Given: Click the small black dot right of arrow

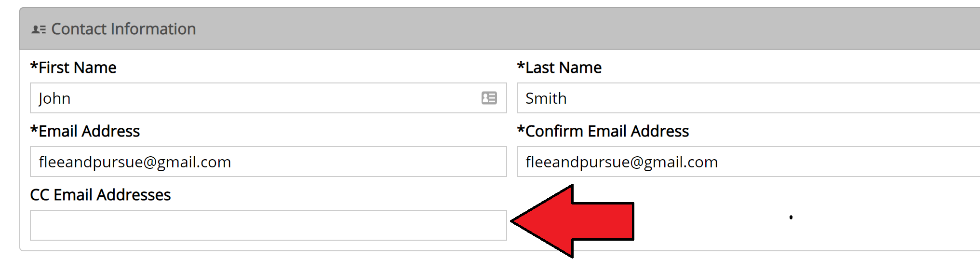Looking at the screenshot, I should [x=791, y=218].
